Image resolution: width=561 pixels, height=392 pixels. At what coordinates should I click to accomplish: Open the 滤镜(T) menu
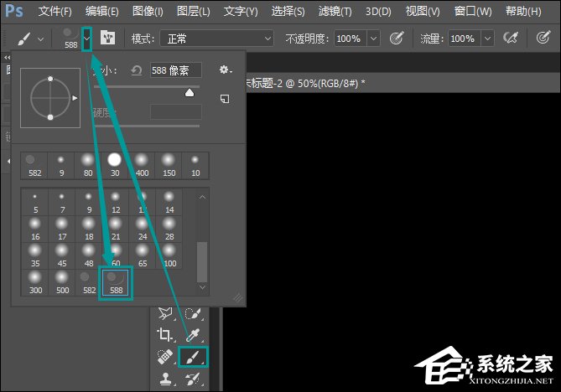point(335,12)
